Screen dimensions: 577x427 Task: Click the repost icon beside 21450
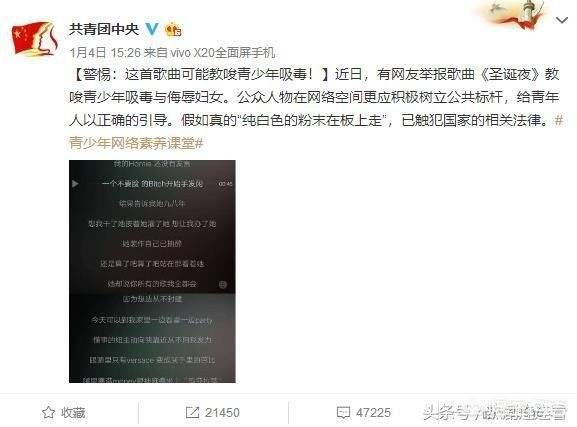coord(192,413)
